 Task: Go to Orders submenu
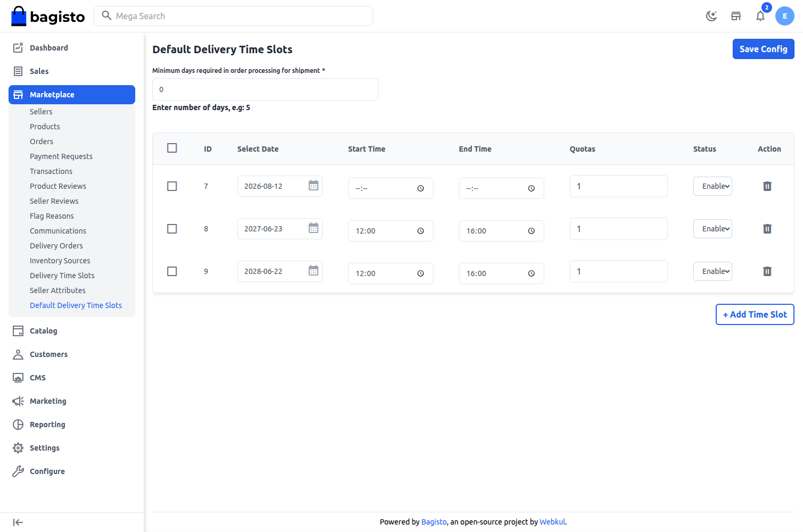pos(42,142)
